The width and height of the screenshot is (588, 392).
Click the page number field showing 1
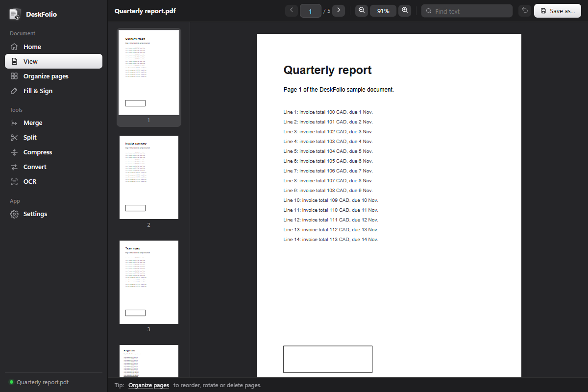[311, 11]
